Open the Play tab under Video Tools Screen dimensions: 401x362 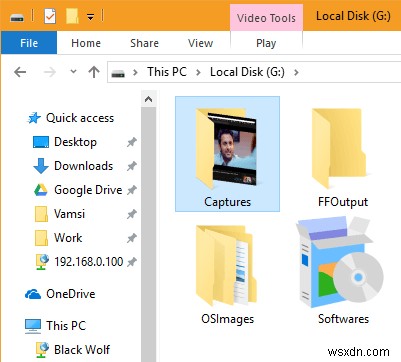tap(266, 43)
